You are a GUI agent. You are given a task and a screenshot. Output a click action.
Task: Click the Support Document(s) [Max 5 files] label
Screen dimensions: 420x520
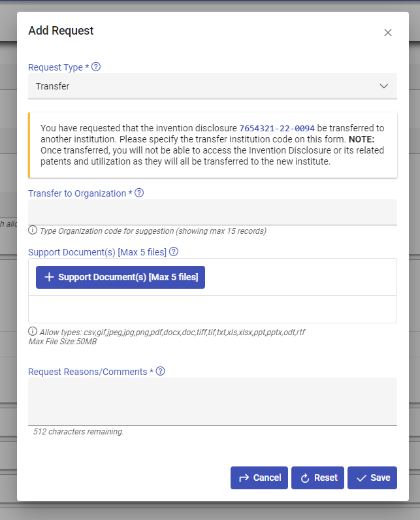coord(97,252)
